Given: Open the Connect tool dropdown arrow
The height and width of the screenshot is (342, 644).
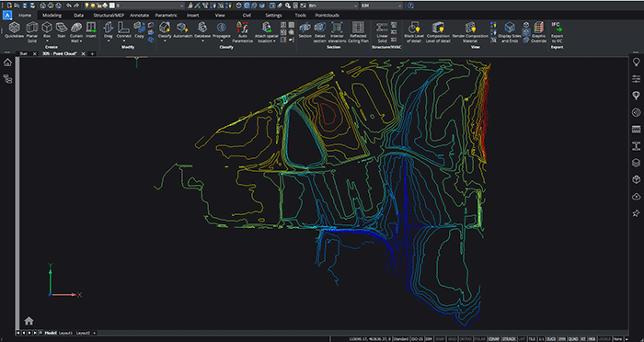Looking at the screenshot, I should tap(123, 41).
